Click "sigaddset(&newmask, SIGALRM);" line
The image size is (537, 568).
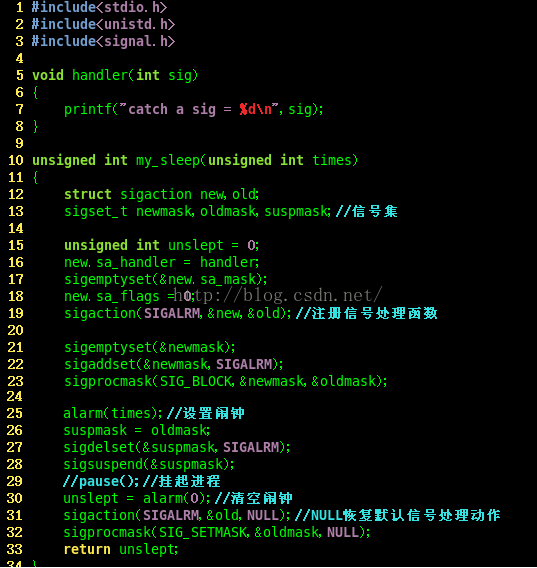click(174, 364)
